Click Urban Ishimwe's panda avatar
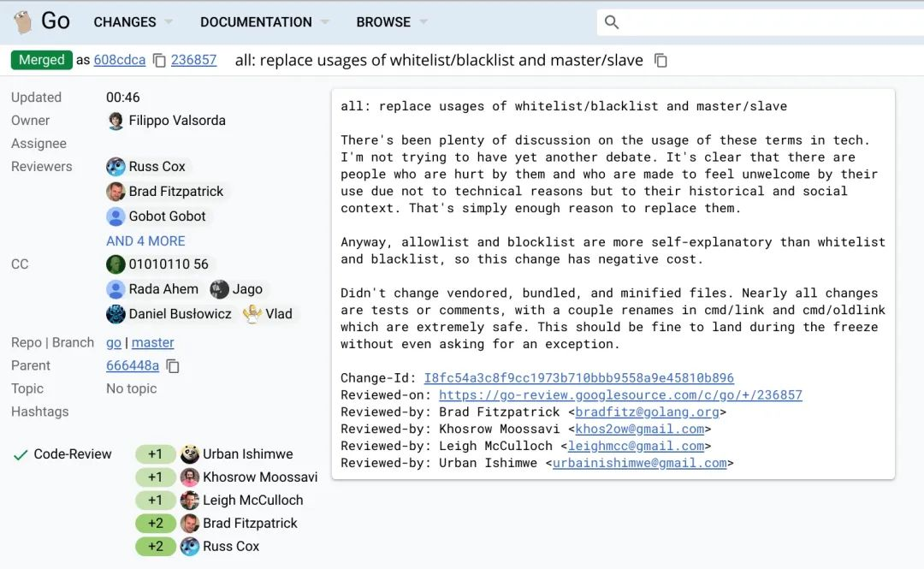 (190, 454)
